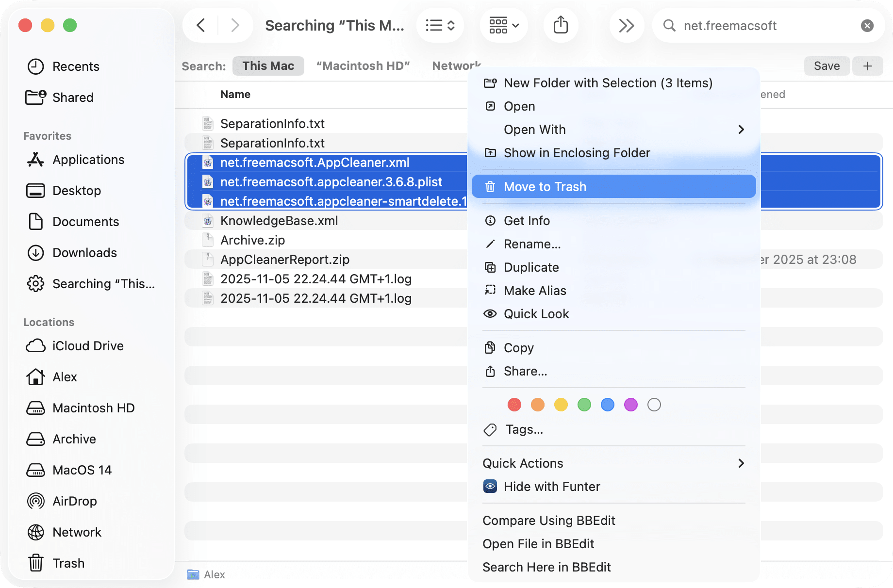Screen dimensions: 893x588
Task: Choose Open from the context menu
Action: click(613, 106)
